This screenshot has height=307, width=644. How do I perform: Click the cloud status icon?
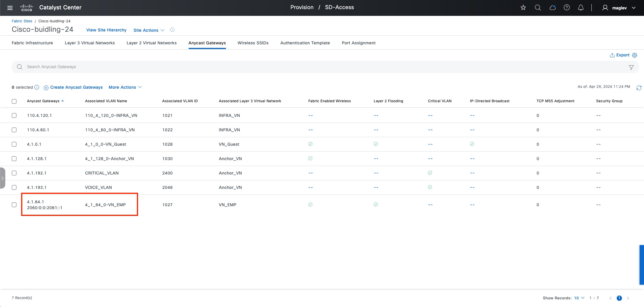pos(552,8)
